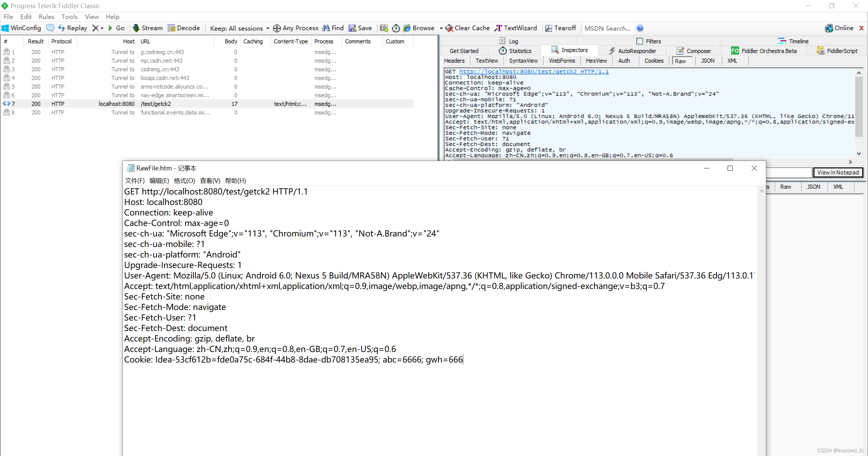Viewport: 868px width, 456px height.
Task: Open the remove sessions X dropdown arrow
Action: (x=101, y=28)
